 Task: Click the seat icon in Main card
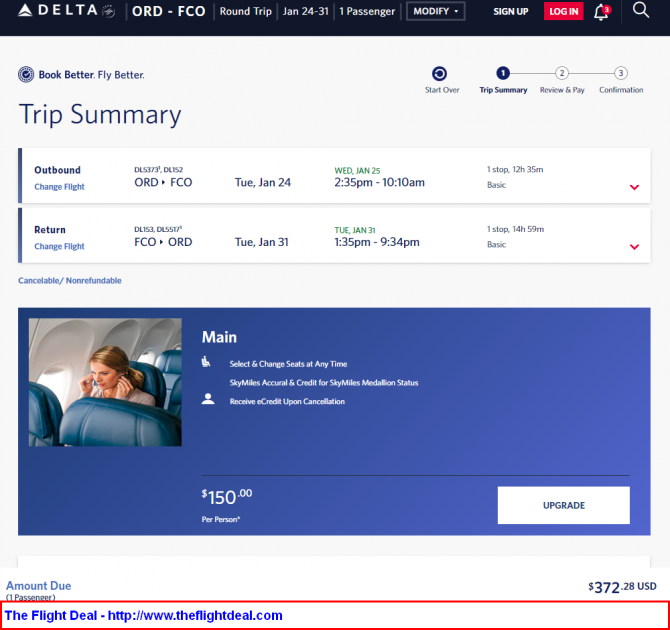(206, 362)
